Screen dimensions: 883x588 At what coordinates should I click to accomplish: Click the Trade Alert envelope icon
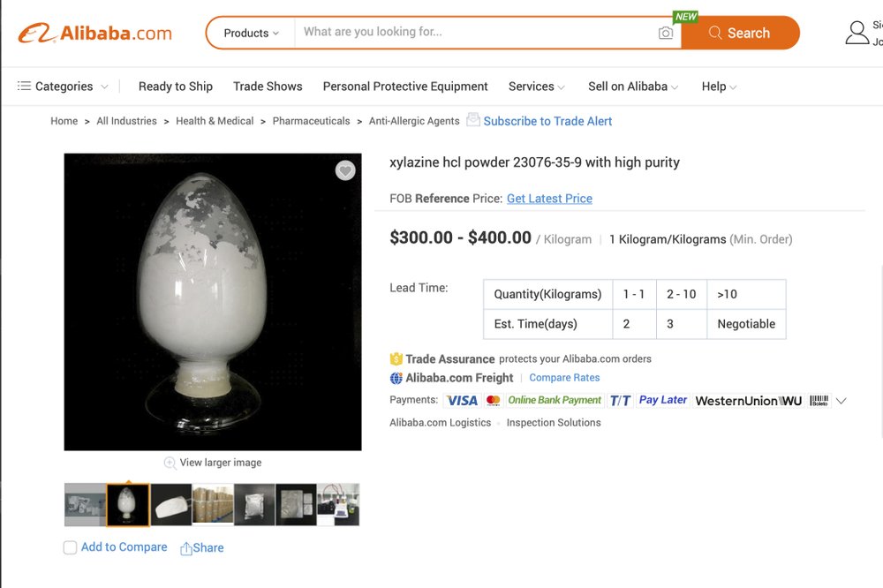473,120
